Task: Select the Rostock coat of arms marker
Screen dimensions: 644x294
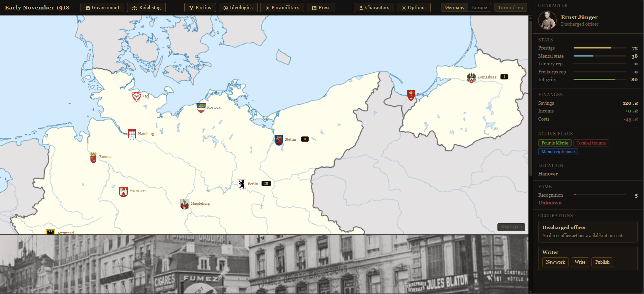Action: click(201, 108)
